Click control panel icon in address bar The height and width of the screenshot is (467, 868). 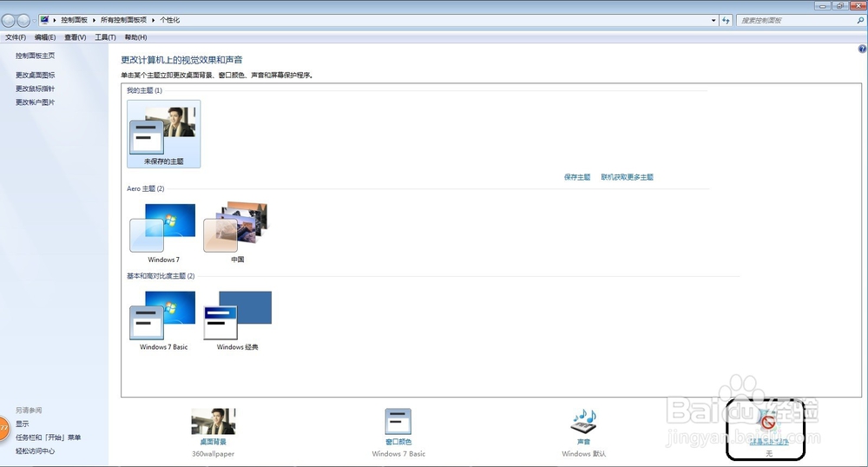point(44,20)
